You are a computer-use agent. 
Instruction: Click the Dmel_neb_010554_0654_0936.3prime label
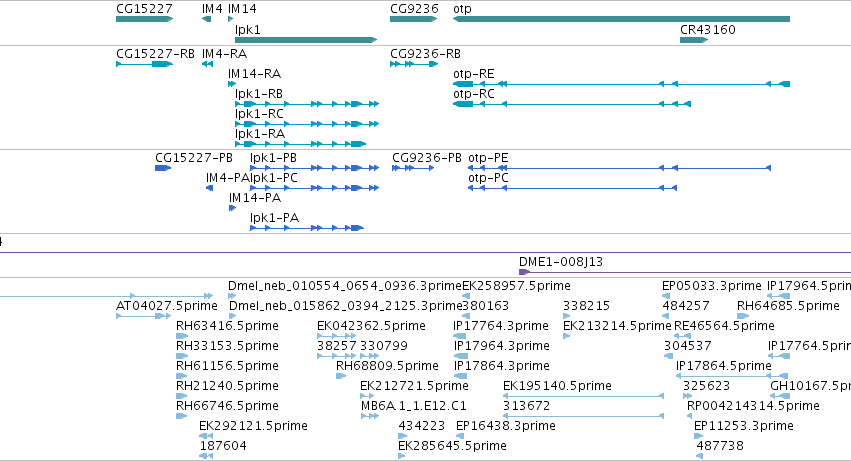344,286
